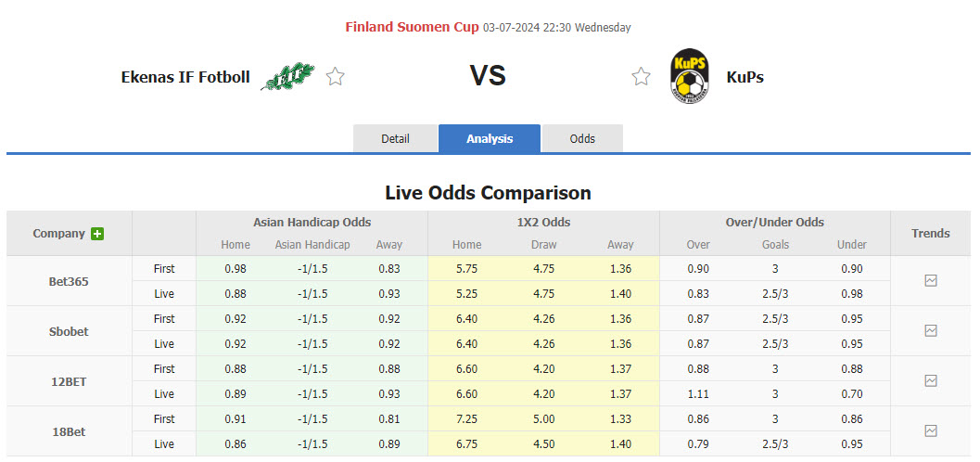This screenshot has width=980, height=462.
Task: Select the Analysis tab
Action: pos(490,139)
